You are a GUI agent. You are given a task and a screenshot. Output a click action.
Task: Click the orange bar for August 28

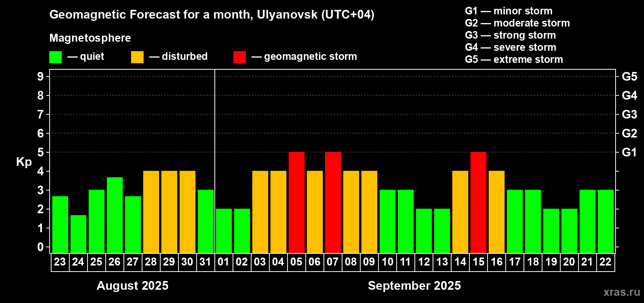(x=151, y=212)
